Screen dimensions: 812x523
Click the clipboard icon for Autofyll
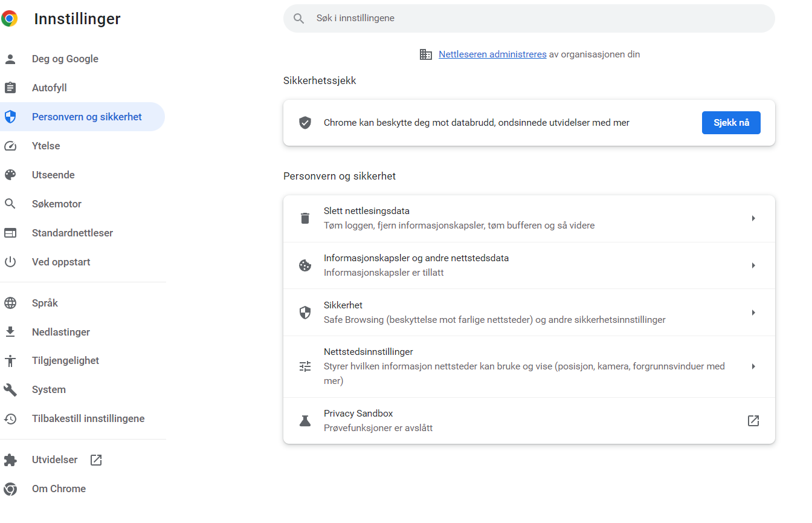pyautogui.click(x=10, y=88)
